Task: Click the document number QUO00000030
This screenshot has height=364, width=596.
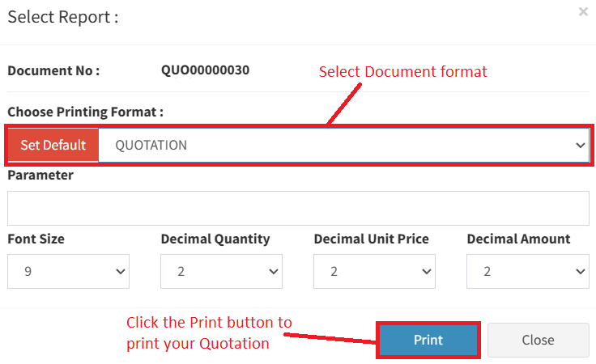Action: (205, 70)
